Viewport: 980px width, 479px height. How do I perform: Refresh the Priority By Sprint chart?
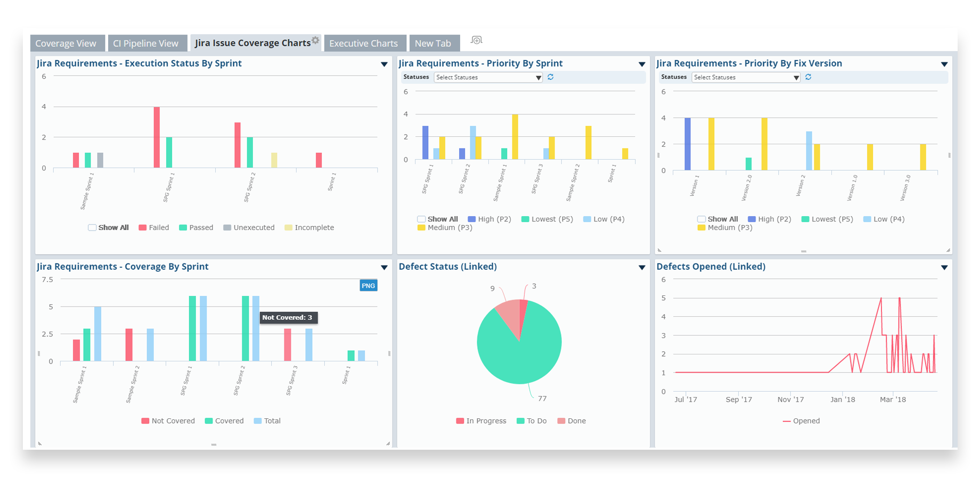pyautogui.click(x=550, y=77)
